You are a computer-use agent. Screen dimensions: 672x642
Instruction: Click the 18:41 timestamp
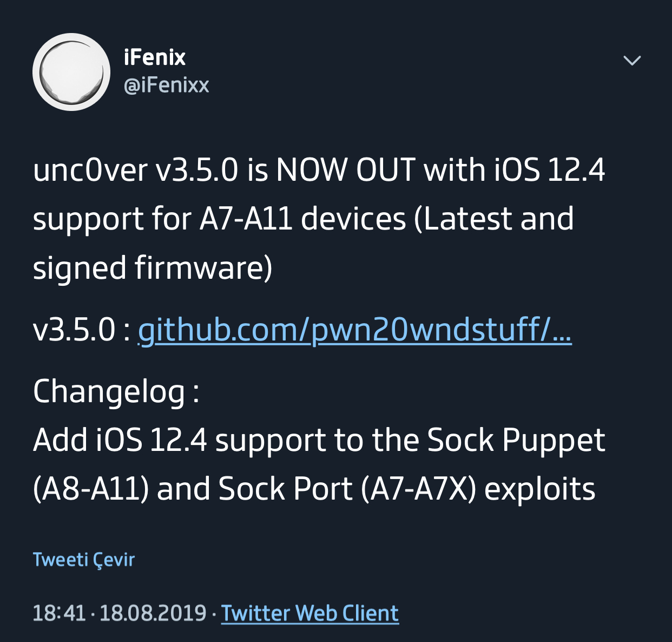(59, 613)
